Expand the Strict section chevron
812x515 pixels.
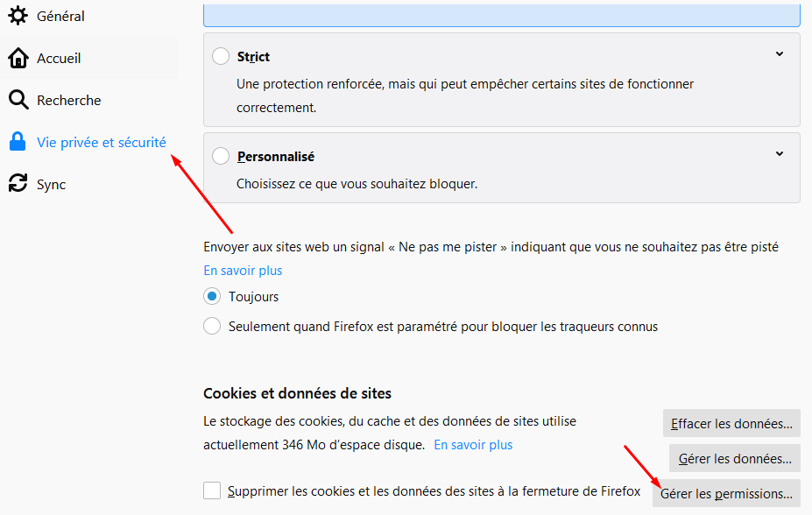pyautogui.click(x=780, y=54)
